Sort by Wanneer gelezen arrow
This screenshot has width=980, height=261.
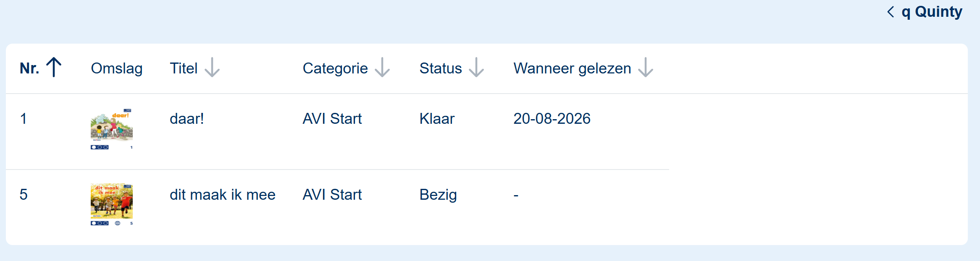[x=646, y=68]
